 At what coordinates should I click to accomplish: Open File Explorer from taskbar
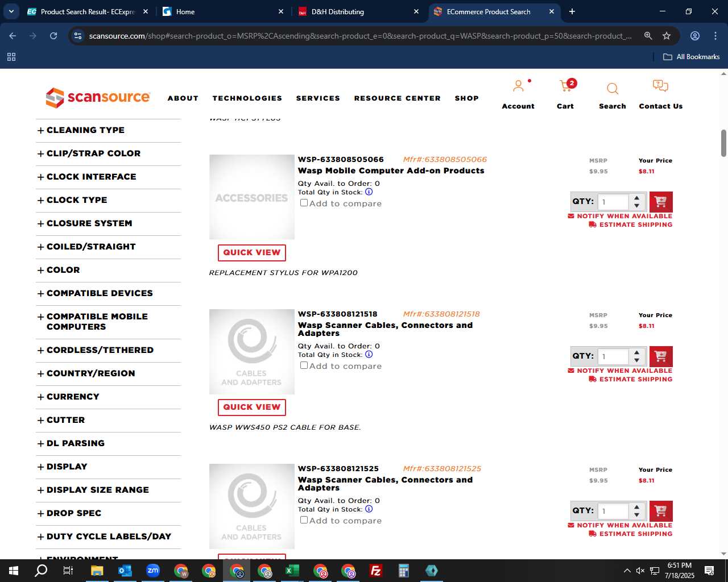[97, 571]
